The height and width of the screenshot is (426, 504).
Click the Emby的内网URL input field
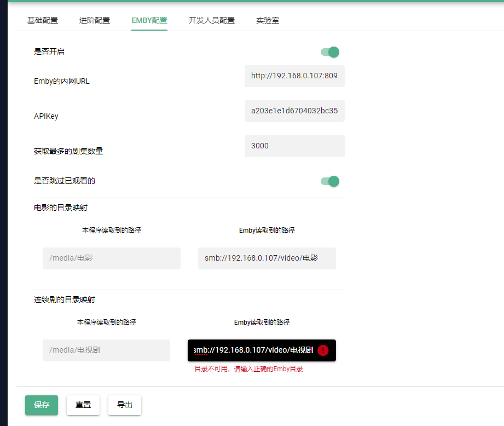[x=294, y=76]
